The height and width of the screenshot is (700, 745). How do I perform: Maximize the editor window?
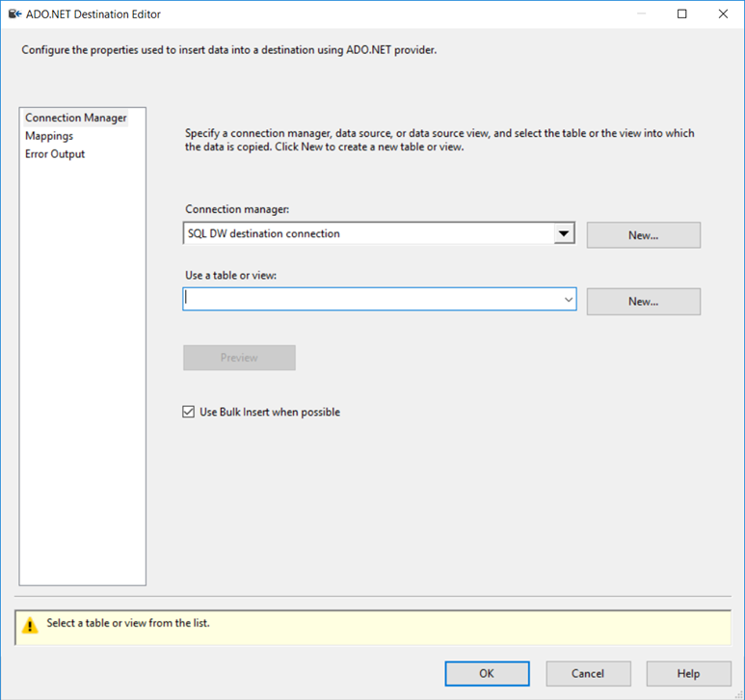(681, 13)
